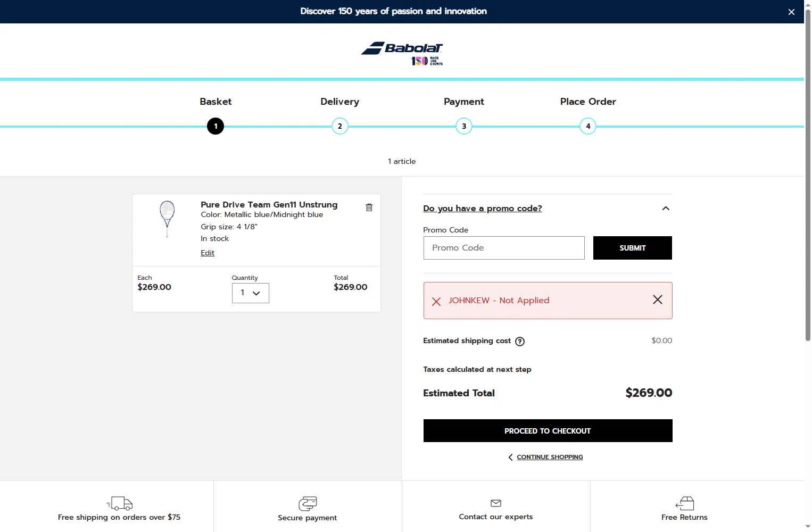Viewport: 812px width, 532px height.
Task: Submit the promo code
Action: [633, 248]
